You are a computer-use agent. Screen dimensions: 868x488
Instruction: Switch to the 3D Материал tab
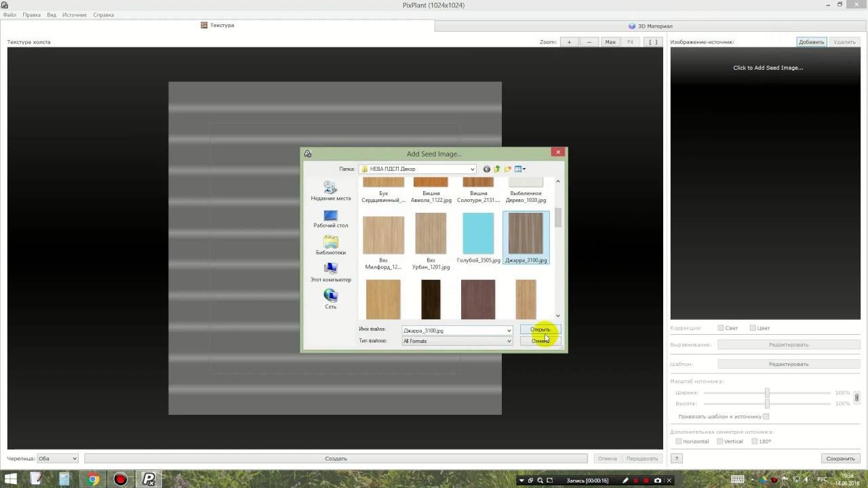pyautogui.click(x=650, y=26)
